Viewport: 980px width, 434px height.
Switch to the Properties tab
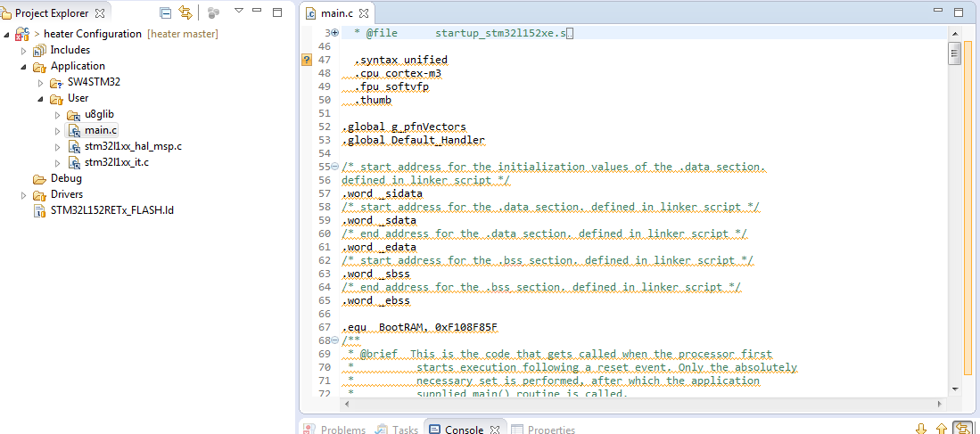coord(550,430)
